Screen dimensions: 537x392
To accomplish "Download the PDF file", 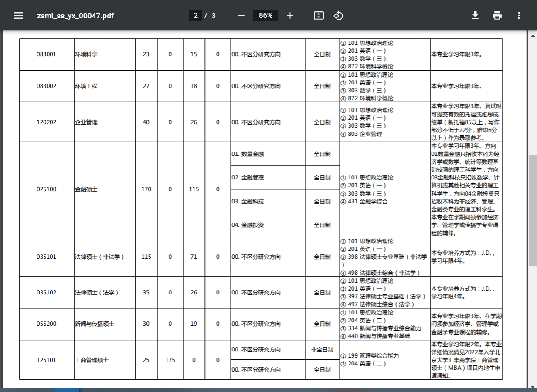I will [475, 16].
